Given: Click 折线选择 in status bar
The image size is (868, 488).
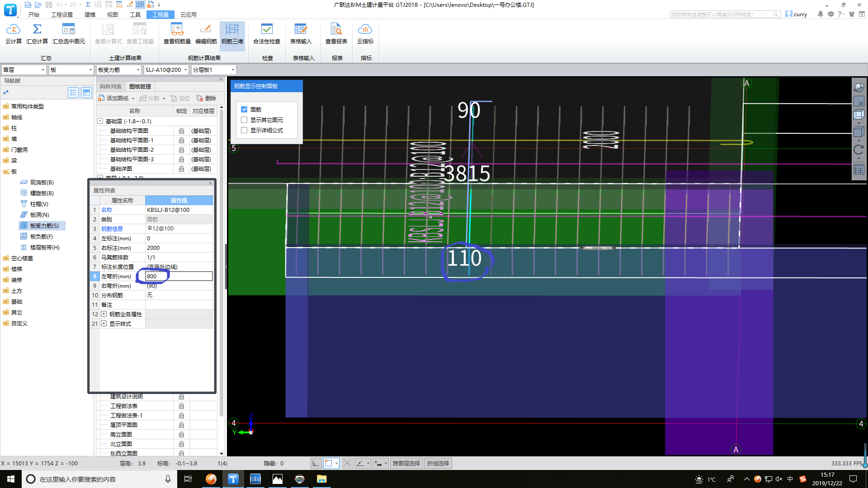Looking at the screenshot, I should (x=438, y=463).
